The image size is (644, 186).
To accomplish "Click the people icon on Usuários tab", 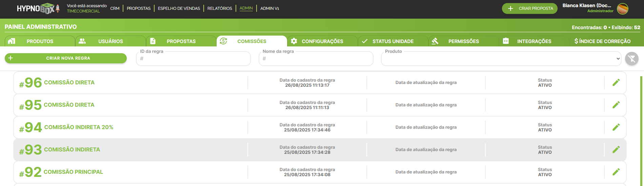I will [82, 41].
